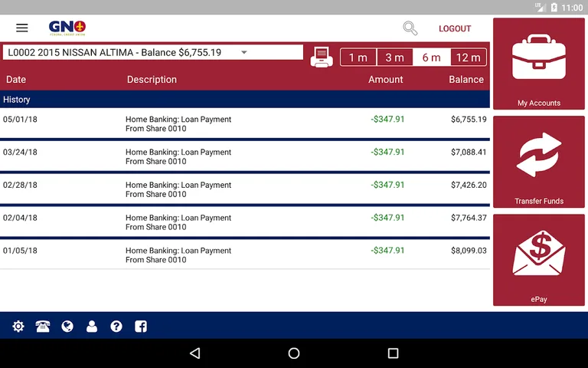The height and width of the screenshot is (368, 588).
Task: Tap the -$347.91 amount for 05/01/18
Action: [387, 120]
